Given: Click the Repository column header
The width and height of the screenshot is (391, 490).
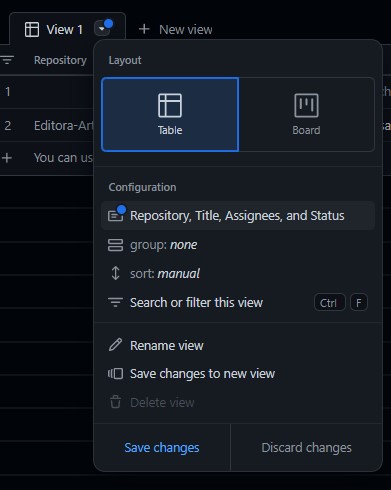Looking at the screenshot, I should [60, 60].
